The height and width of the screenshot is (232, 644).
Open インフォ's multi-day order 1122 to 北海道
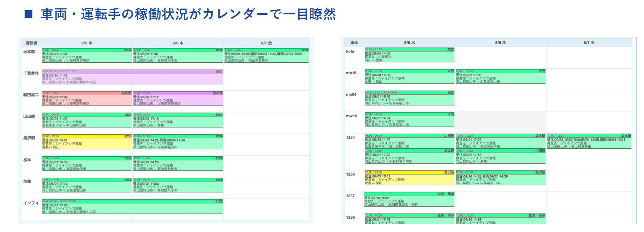pos(132,207)
